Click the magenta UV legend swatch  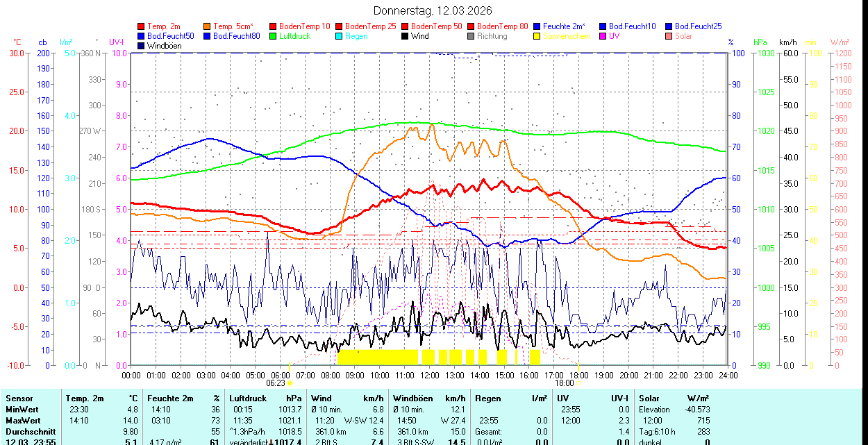[x=603, y=36]
